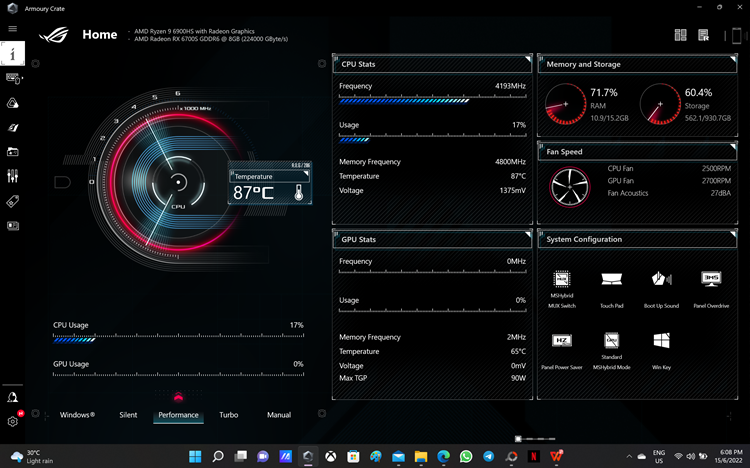Click the red up-arrow above Performance
Image resolution: width=750 pixels, height=468 pixels.
click(x=178, y=397)
